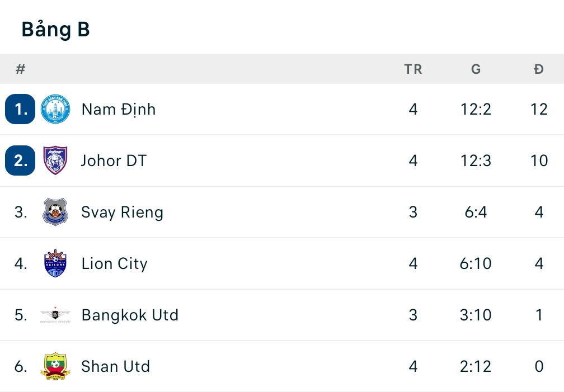Go to Shan Utd team name
This screenshot has width=564, height=392.
(116, 366)
